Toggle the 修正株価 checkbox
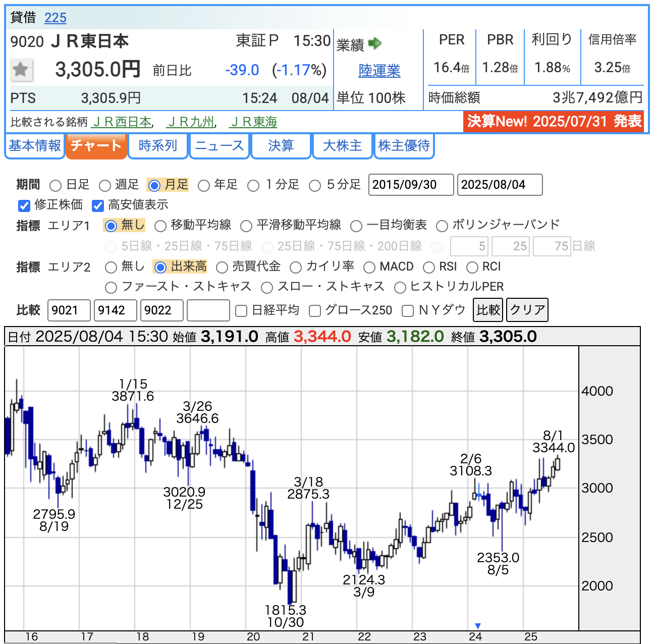 24,205
